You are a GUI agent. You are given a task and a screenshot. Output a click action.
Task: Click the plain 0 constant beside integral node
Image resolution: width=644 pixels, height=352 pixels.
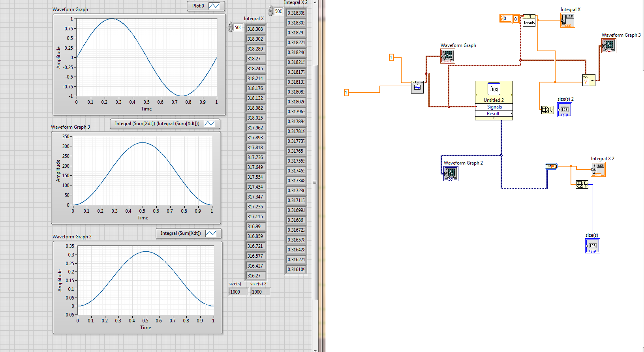point(516,19)
